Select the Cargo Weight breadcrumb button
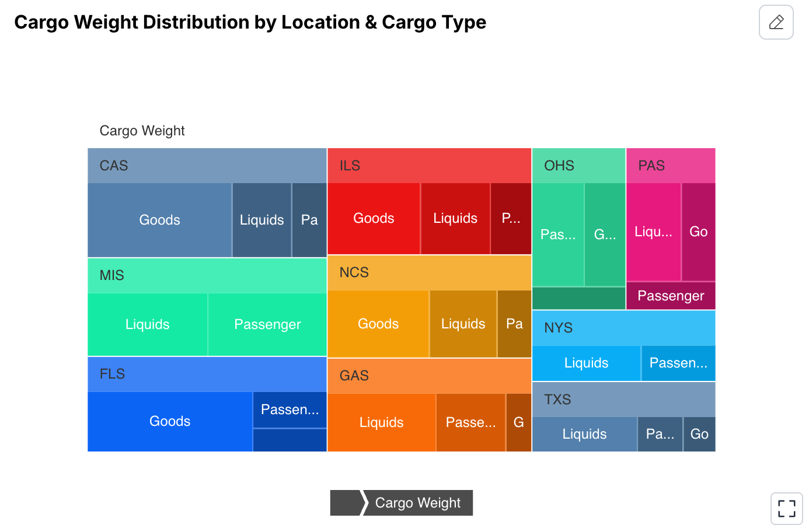 click(x=418, y=502)
